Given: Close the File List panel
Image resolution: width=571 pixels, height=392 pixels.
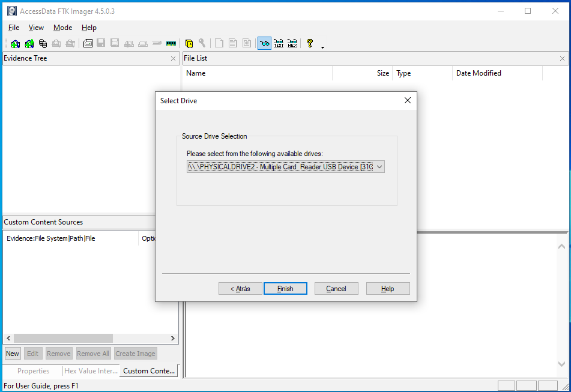Looking at the screenshot, I should 562,59.
